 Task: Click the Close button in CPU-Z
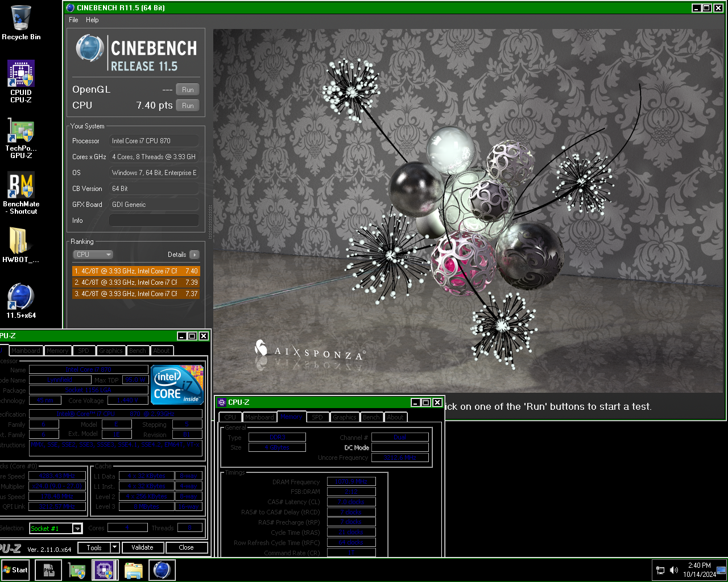pos(186,547)
